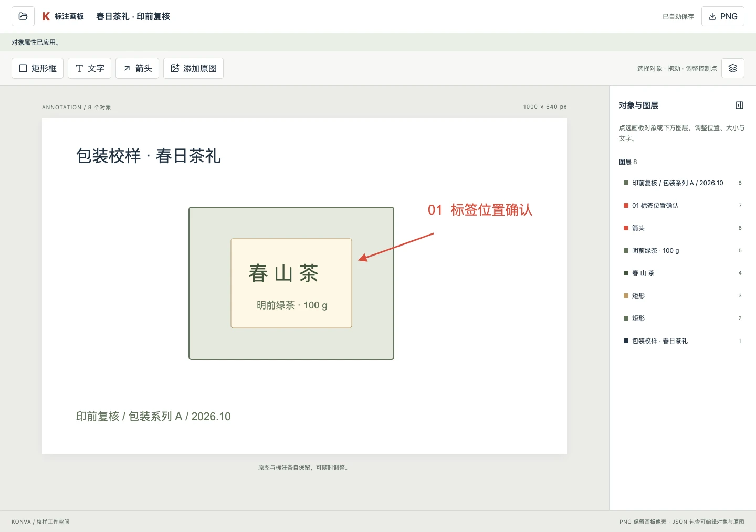Click the red K app logo
This screenshot has width=756, height=532.
(46, 16)
